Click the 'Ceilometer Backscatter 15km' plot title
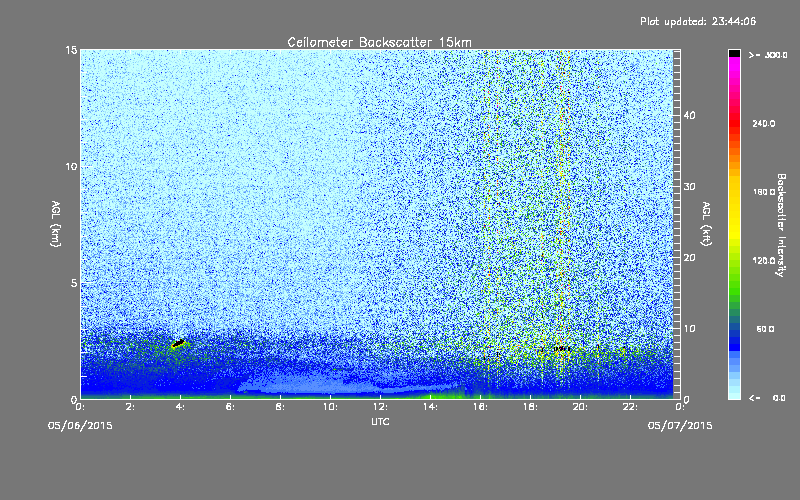Screen dimensions: 800x500 [379, 42]
